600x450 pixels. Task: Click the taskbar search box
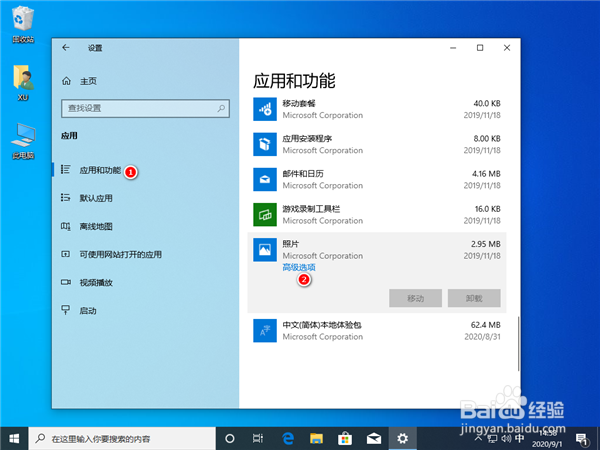[122, 439]
